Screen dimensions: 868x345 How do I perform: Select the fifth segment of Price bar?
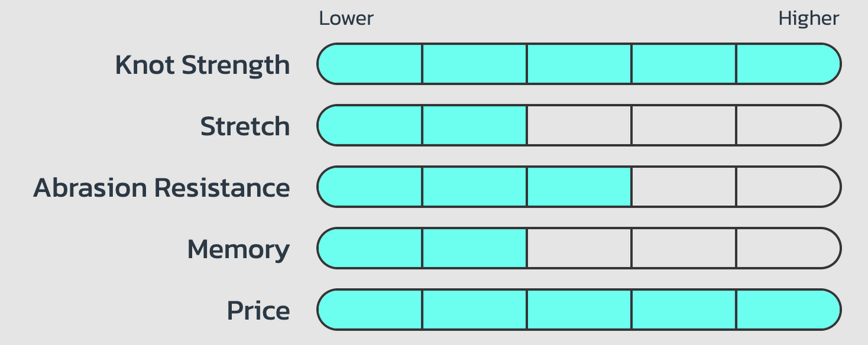point(789,310)
